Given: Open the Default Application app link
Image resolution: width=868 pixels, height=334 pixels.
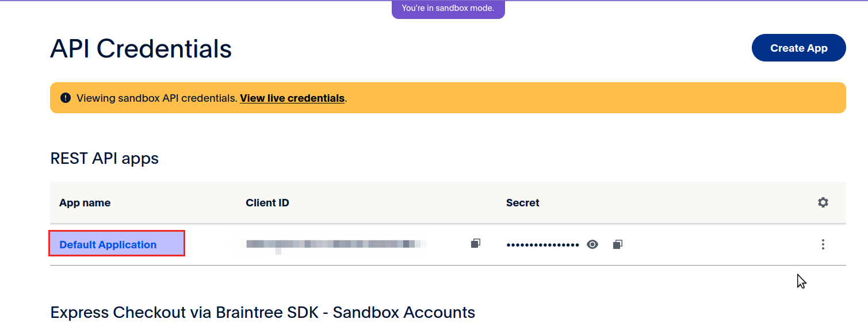Looking at the screenshot, I should [x=108, y=244].
